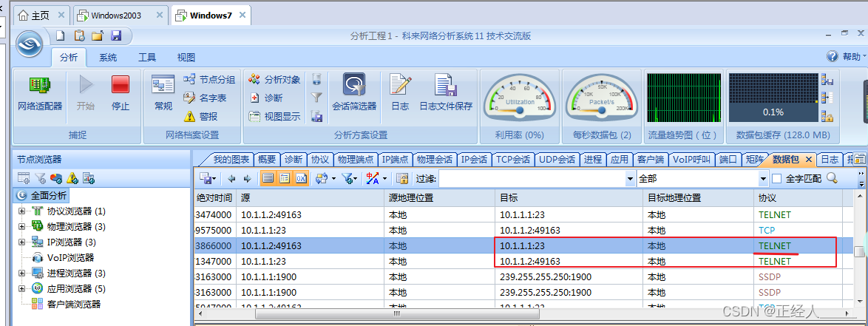
Task: Expand the 物理浏览器 (3) tree node
Action: pyautogui.click(x=21, y=226)
